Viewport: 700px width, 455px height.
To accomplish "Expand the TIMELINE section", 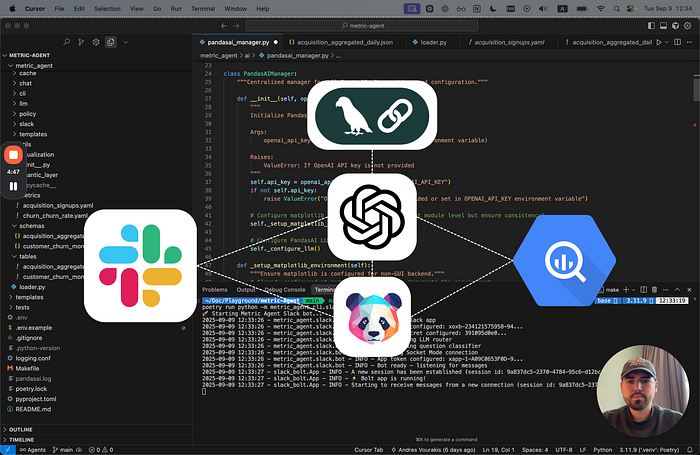I will 96,440.
